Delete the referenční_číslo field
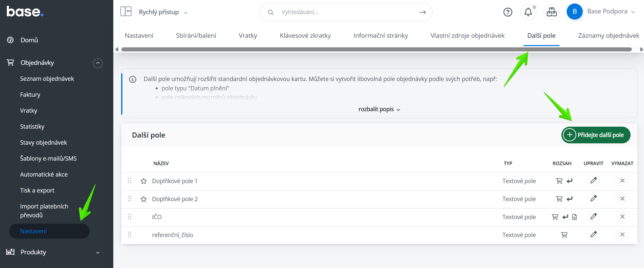This screenshot has height=268, width=644. (x=622, y=235)
